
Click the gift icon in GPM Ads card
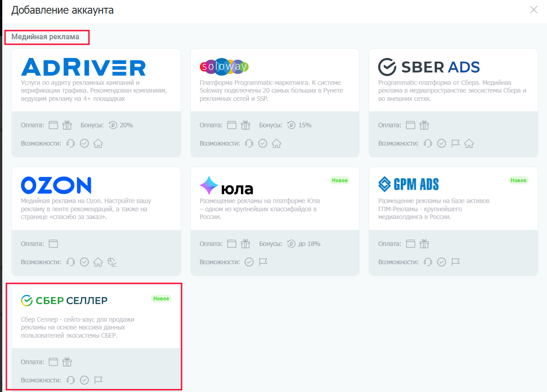424,244
